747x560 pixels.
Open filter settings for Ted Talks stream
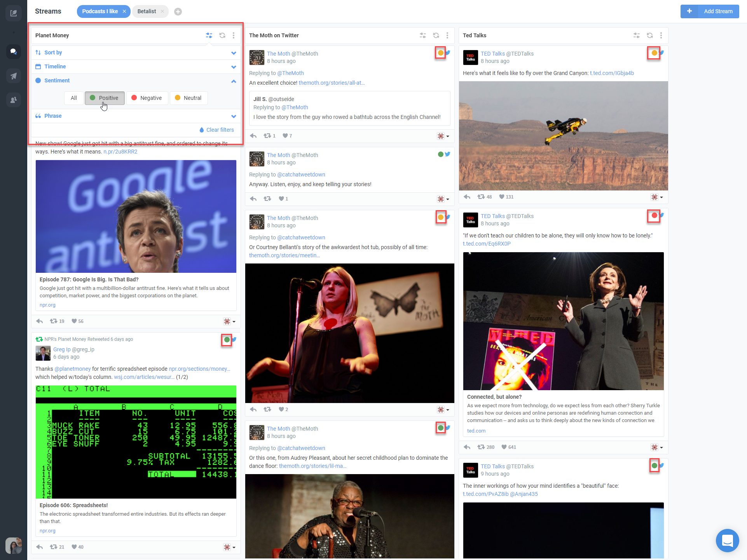tap(636, 35)
